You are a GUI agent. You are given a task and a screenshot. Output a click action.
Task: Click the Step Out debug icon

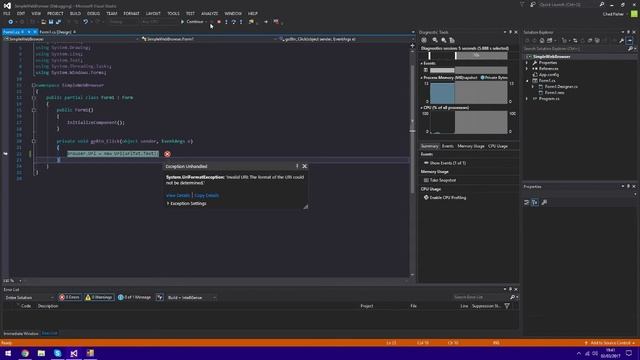[241, 22]
